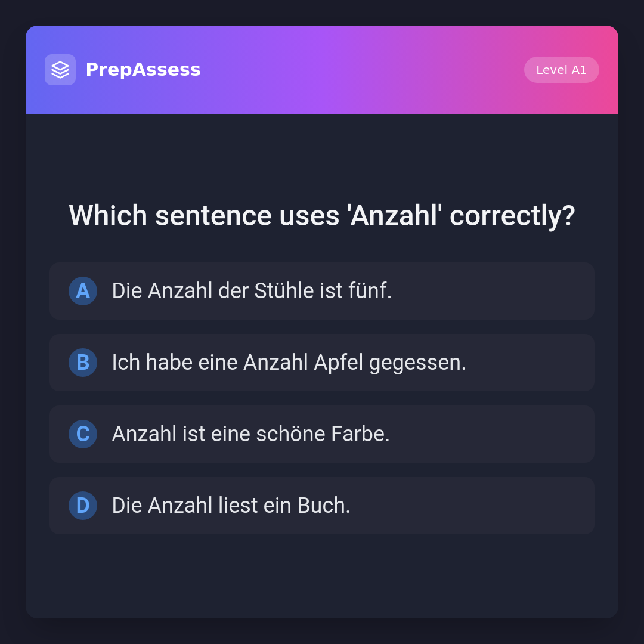This screenshot has height=644, width=644.
Task: Select answer 'Die Anzahl der Stühle ist fünf.'
Action: click(x=252, y=291)
